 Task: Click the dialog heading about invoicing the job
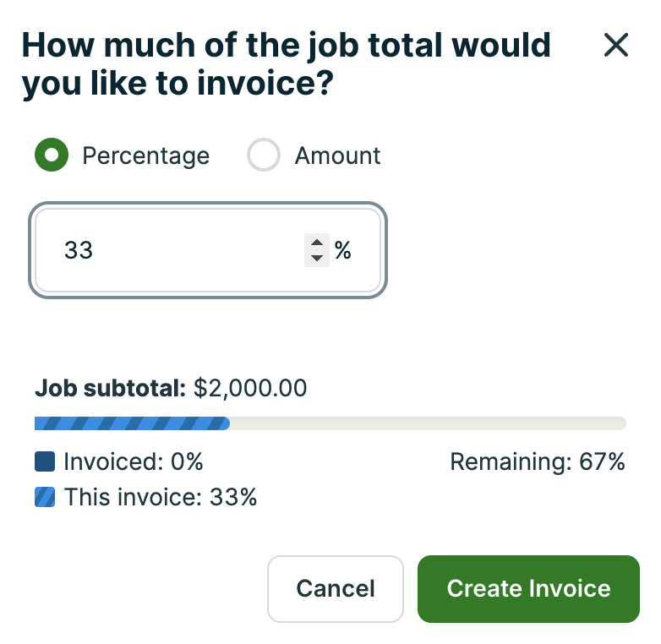click(x=286, y=65)
